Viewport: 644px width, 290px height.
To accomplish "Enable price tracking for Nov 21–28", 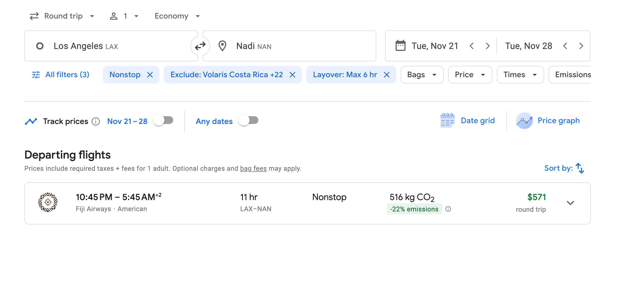I will [163, 121].
